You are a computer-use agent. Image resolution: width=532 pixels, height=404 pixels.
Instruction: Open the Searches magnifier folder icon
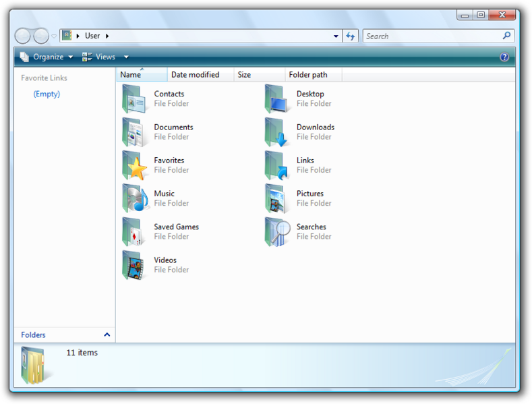click(x=277, y=231)
